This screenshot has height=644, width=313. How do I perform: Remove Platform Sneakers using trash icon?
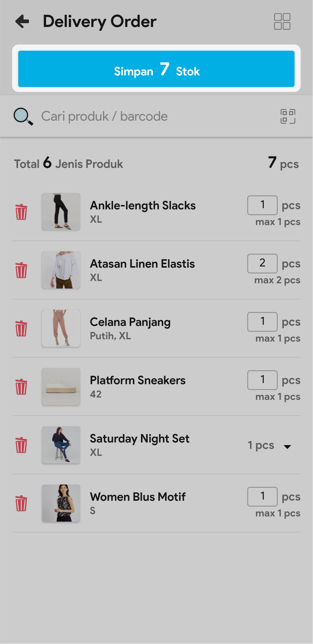pyautogui.click(x=21, y=387)
